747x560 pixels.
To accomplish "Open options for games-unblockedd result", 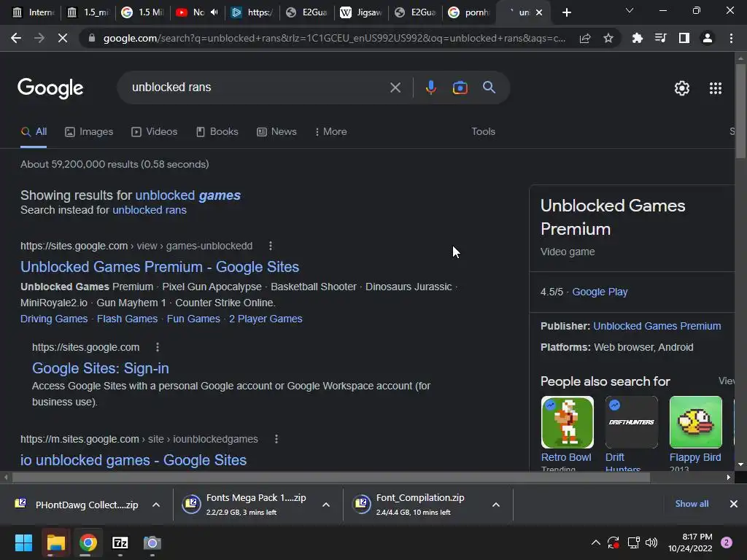I will [271, 246].
